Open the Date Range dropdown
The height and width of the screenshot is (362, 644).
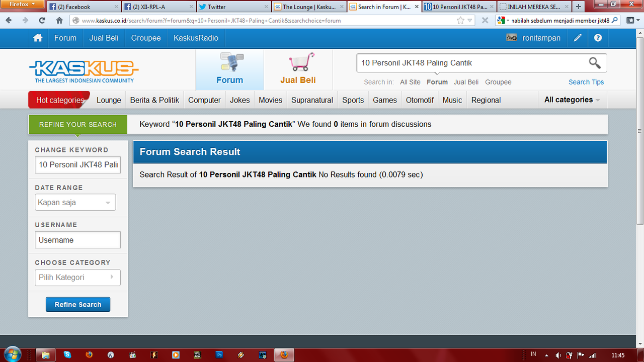(x=75, y=203)
